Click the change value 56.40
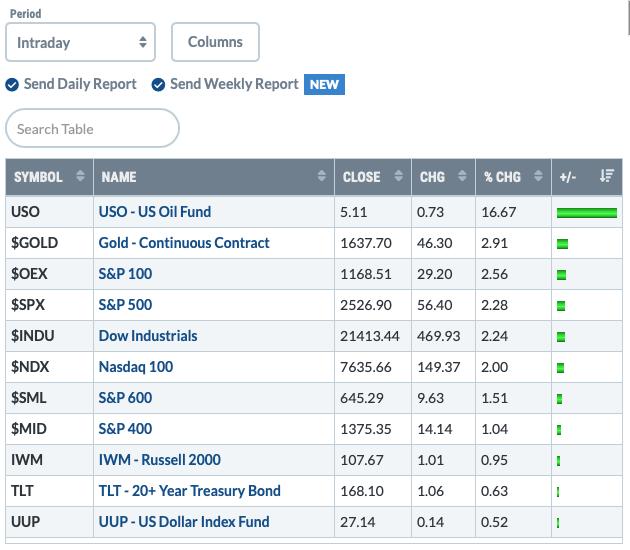 point(434,305)
